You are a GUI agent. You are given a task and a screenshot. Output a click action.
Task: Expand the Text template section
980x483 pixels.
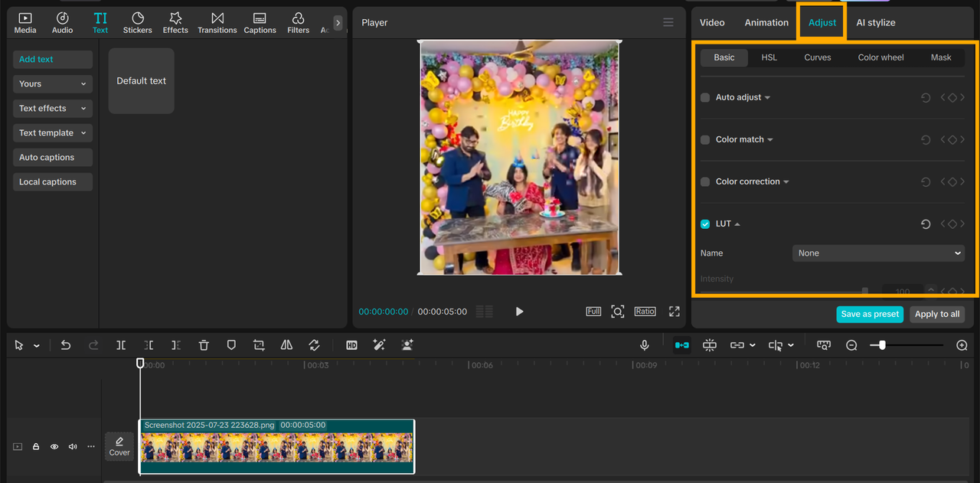(x=52, y=133)
